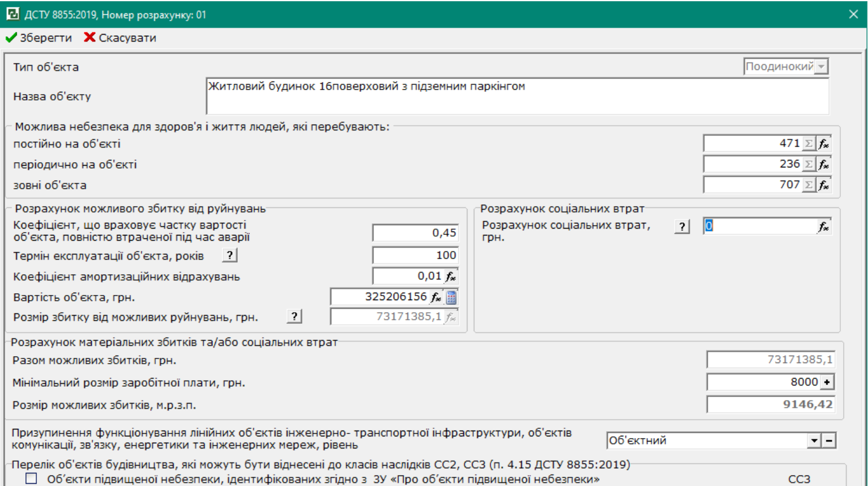Click the disabled formula icon beside 73171385,1 damage field
The height and width of the screenshot is (486, 868).
(451, 317)
